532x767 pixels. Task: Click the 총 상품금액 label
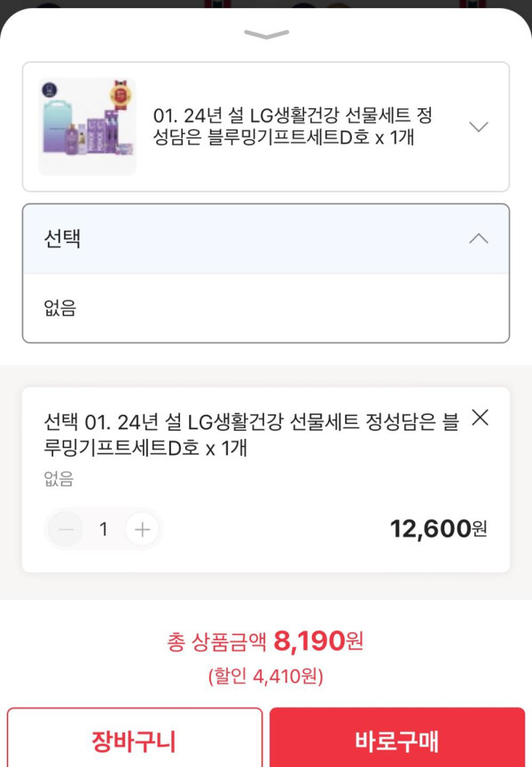click(x=216, y=642)
